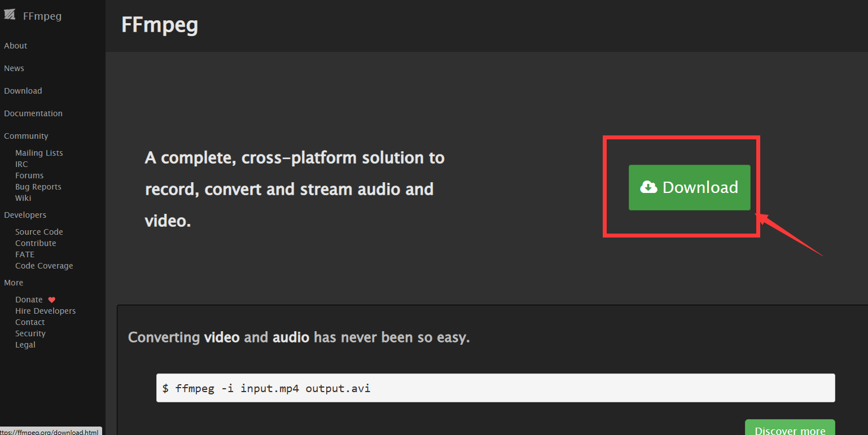Click the Donate link text
This screenshot has width=868, height=435.
[29, 300]
